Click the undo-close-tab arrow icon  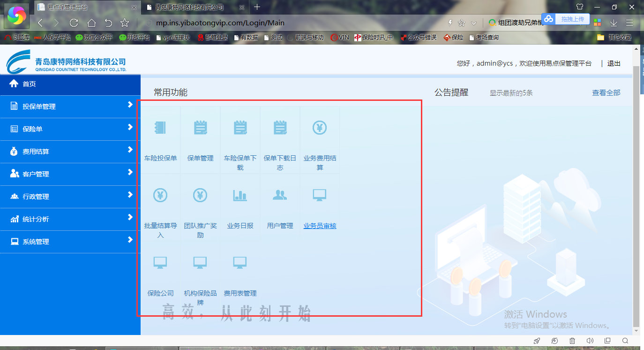[x=108, y=23]
